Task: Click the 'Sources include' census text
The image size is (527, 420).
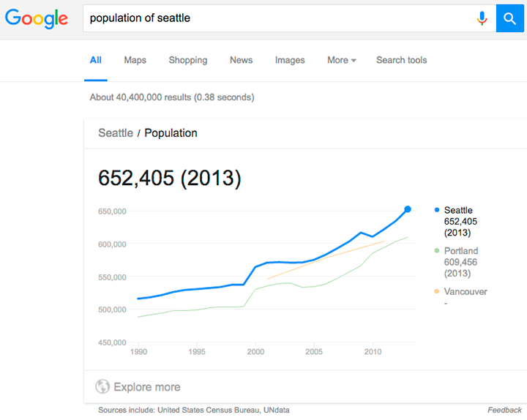Action: click(193, 410)
